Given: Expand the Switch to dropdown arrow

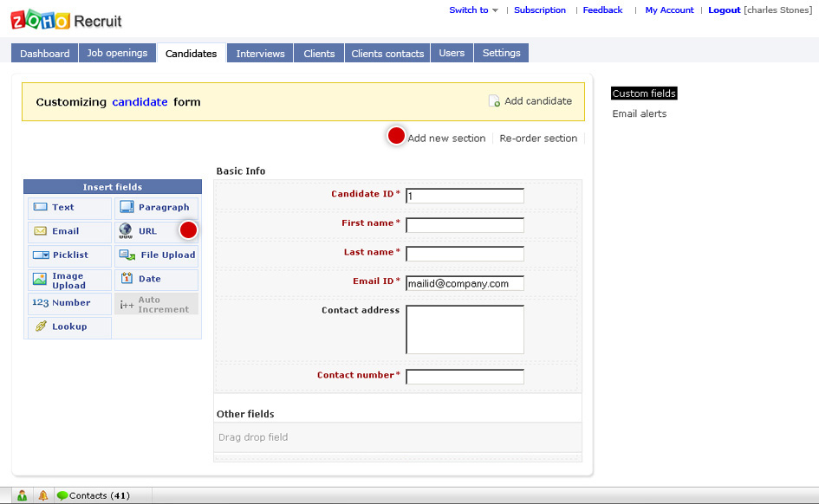Looking at the screenshot, I should click(495, 10).
